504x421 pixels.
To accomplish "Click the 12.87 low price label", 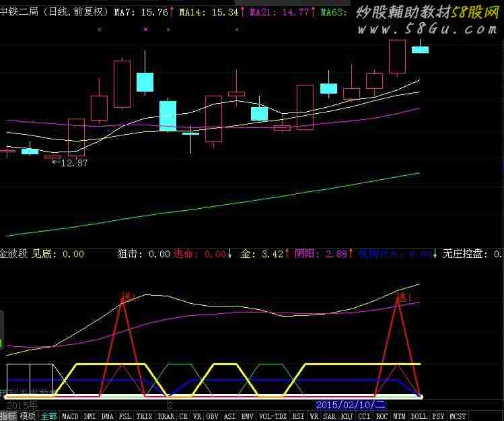I will point(74,163).
